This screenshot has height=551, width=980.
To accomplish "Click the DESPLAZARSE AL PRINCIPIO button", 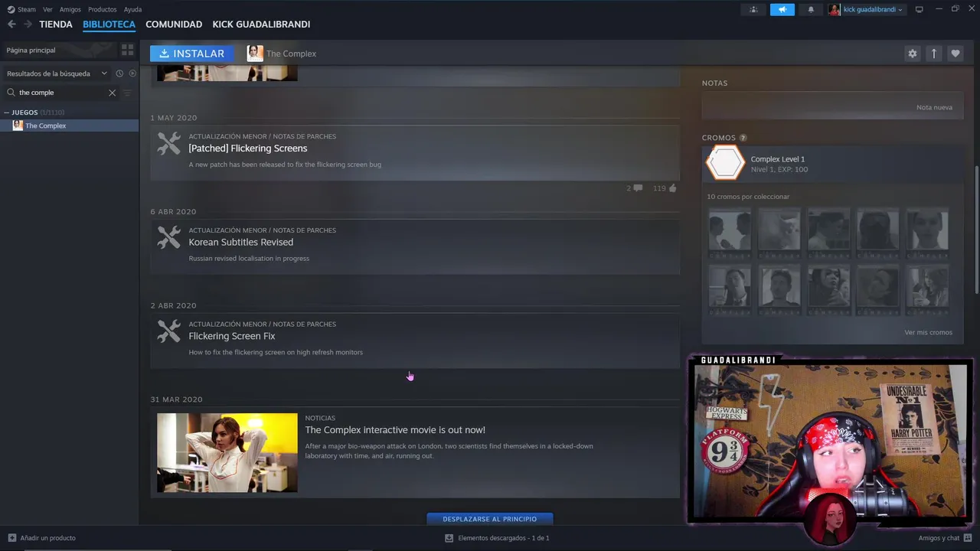I will click(490, 519).
